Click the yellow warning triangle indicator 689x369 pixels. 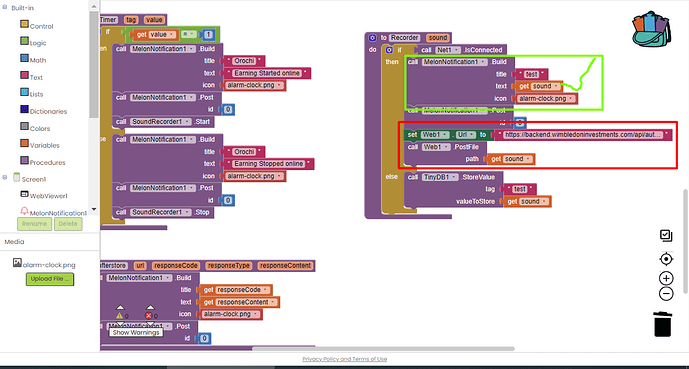[x=120, y=315]
